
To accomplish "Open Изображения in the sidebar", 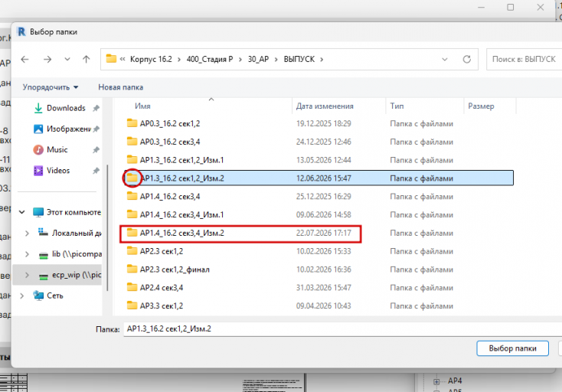I will tap(69, 129).
